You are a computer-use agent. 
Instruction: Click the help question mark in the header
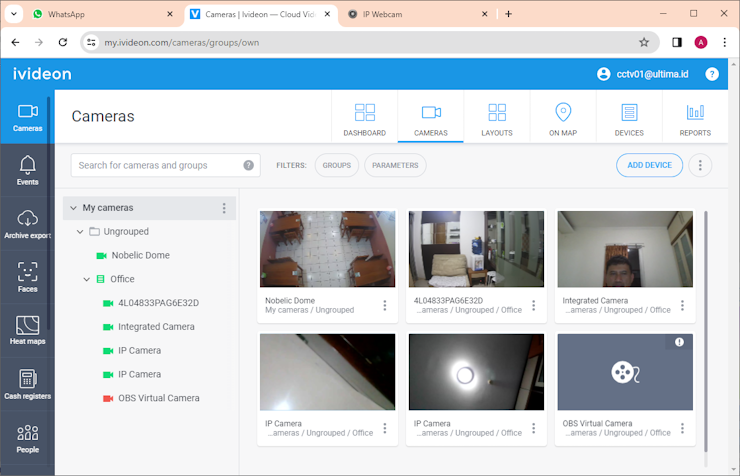click(x=712, y=74)
